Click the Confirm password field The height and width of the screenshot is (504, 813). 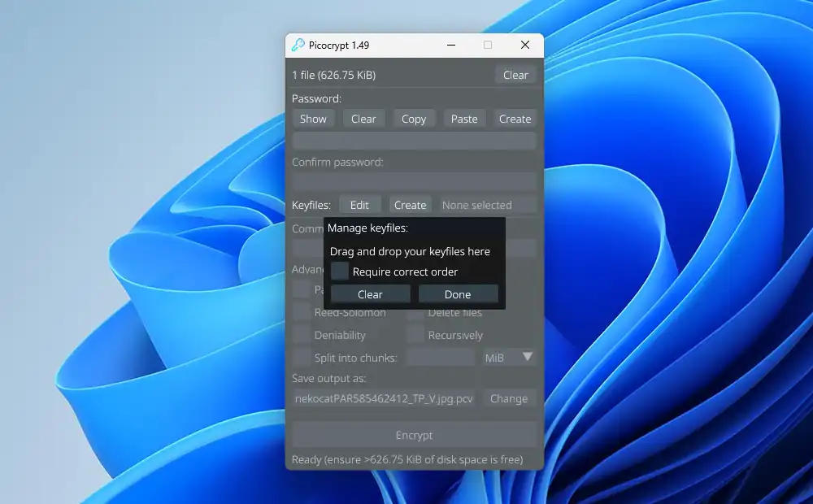(x=414, y=182)
